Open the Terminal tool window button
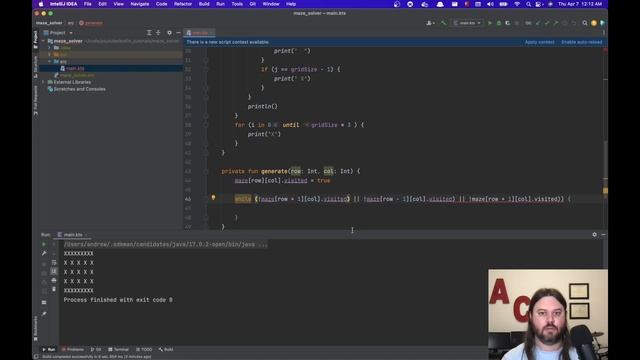 pyautogui.click(x=118, y=349)
